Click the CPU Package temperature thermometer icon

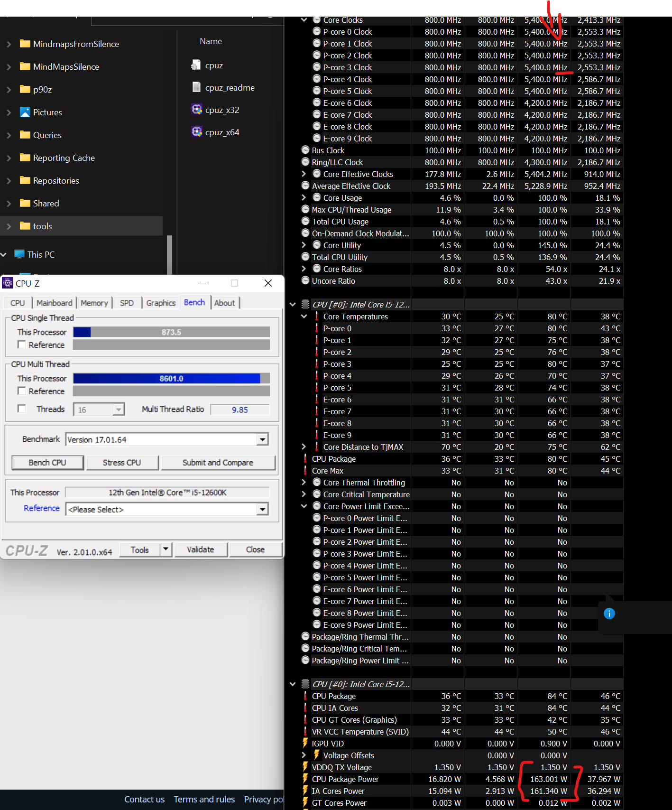click(x=305, y=458)
